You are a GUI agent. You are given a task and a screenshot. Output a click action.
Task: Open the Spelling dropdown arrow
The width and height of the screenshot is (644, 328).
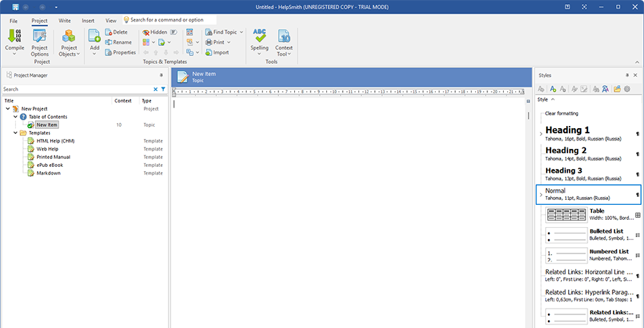(260, 54)
